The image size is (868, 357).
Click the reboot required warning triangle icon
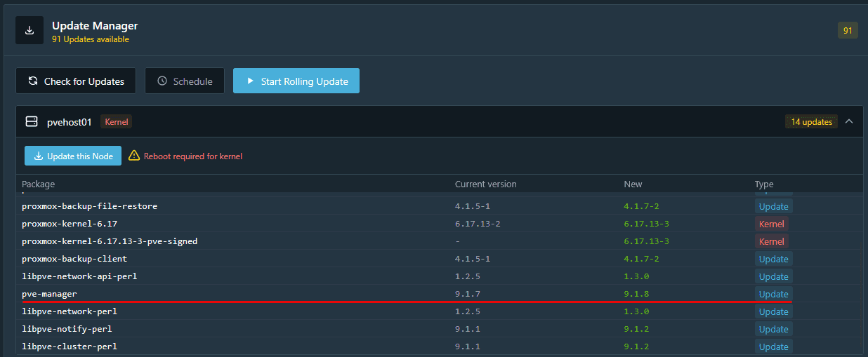click(134, 156)
